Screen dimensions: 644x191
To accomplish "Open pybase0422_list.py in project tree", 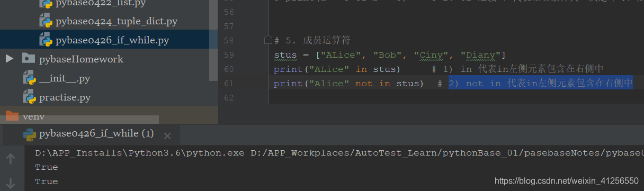I will (101, 3).
